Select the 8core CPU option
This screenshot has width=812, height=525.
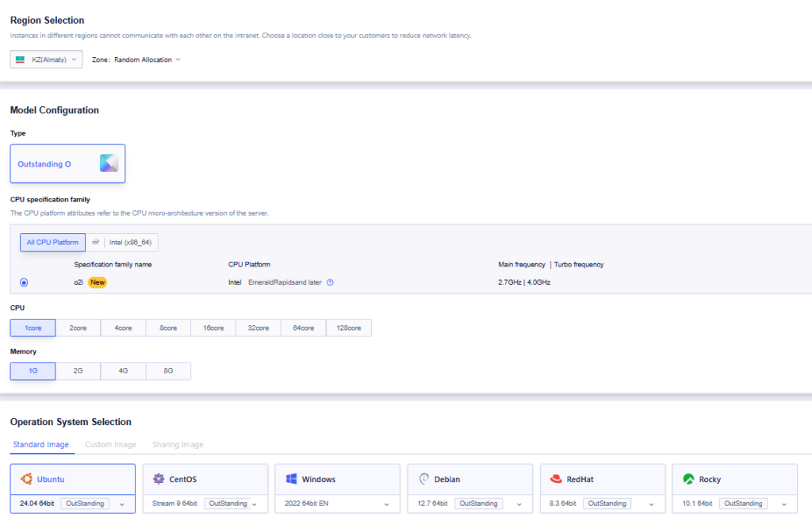[x=168, y=328]
